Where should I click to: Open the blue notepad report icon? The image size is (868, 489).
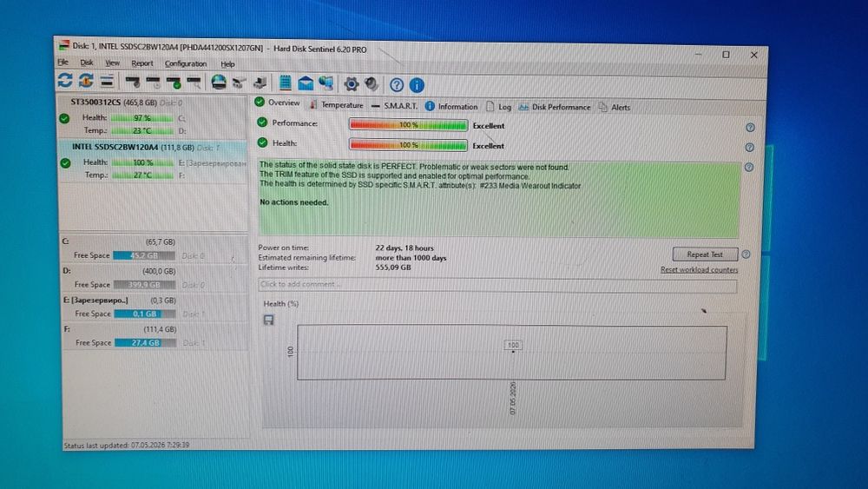[285, 83]
